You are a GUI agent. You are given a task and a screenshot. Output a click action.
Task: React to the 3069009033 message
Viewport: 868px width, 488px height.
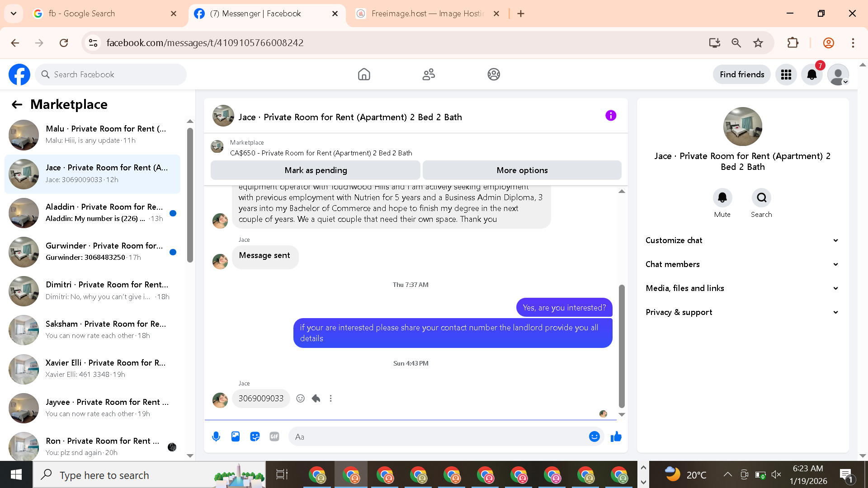[x=300, y=399]
